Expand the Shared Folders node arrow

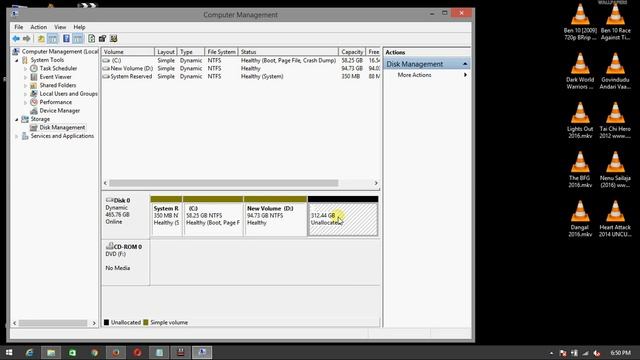[25, 85]
